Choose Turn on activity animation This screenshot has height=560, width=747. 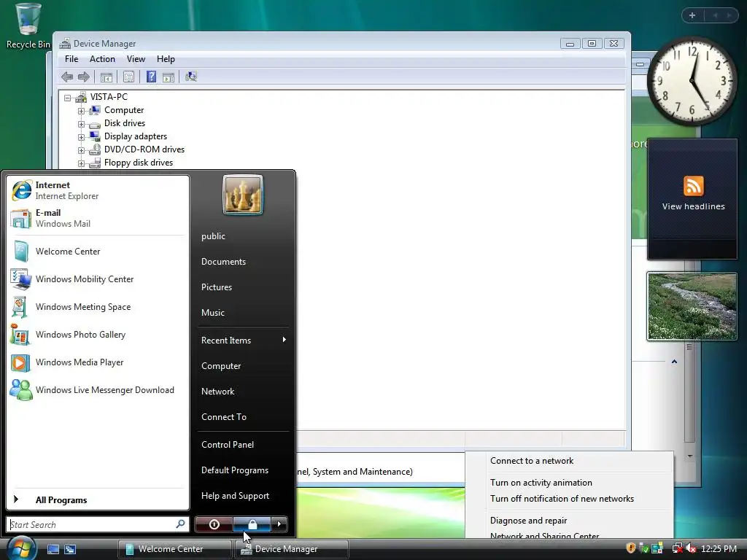569,483
